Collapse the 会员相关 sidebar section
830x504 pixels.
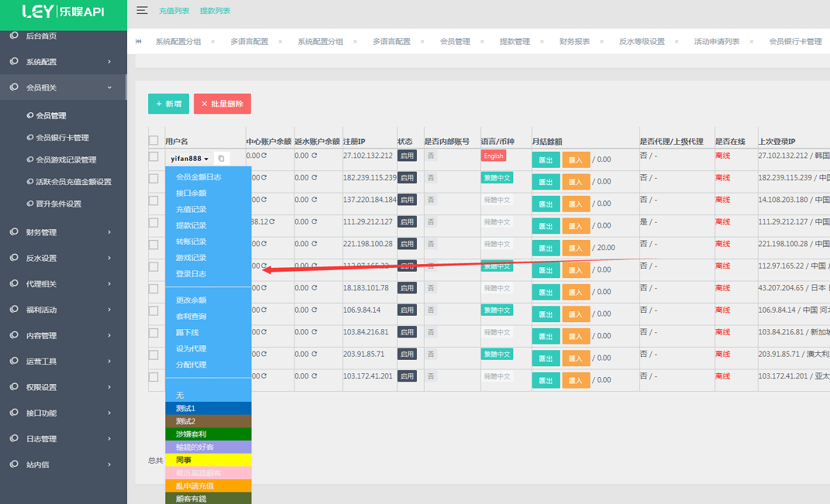coord(63,87)
